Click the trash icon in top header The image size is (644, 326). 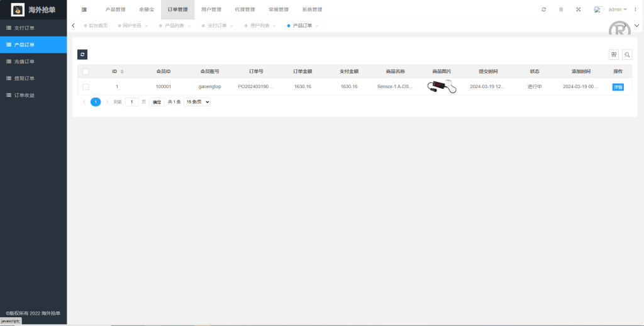click(x=561, y=9)
